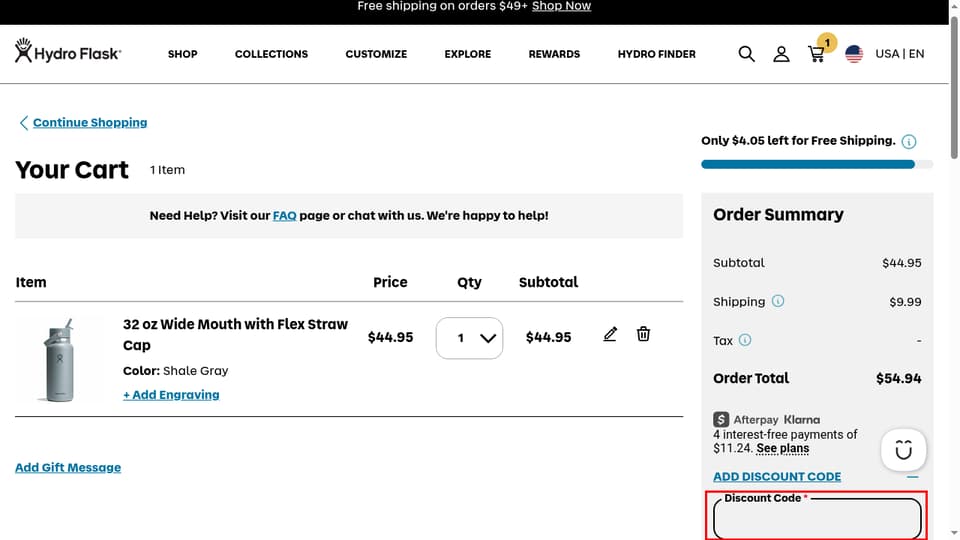Viewport: 960px width, 540px height.
Task: Open the account profile icon
Action: pyautogui.click(x=781, y=54)
